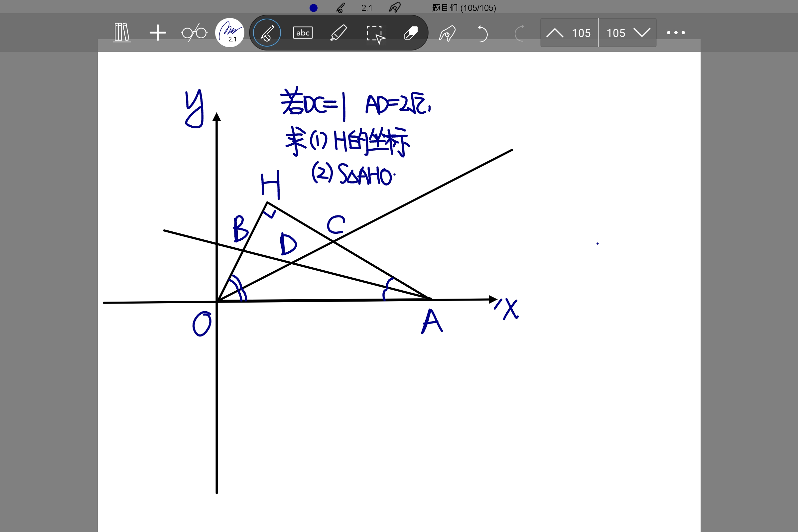Open the pen style 2.1 settings circle
Image resolution: width=798 pixels, height=532 pixels.
coord(230,33)
